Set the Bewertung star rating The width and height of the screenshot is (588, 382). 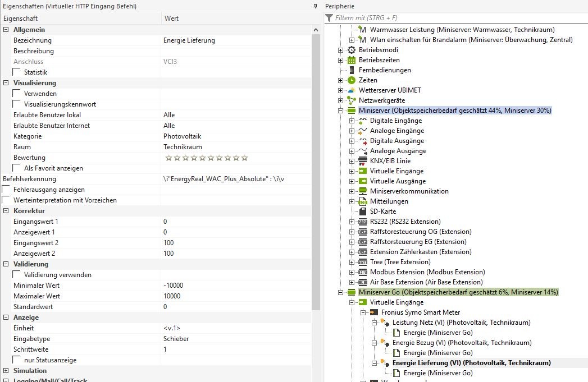pyautogui.click(x=206, y=158)
